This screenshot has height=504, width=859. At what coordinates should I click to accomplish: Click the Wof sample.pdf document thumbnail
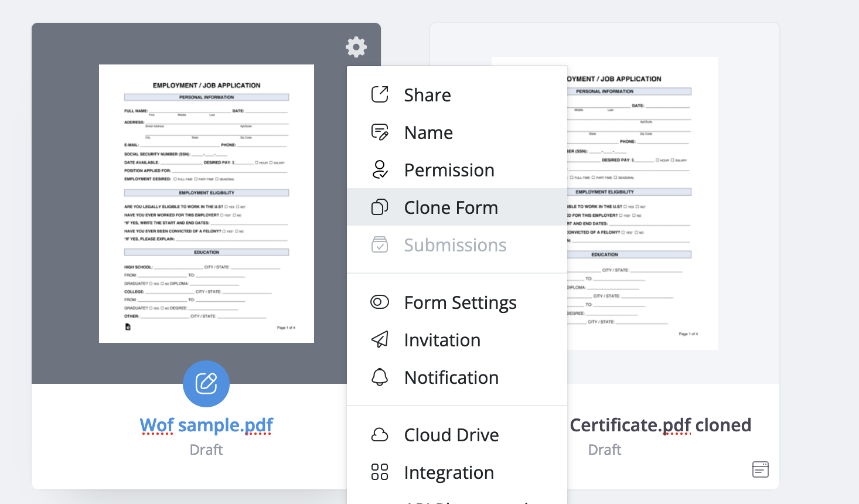206,203
